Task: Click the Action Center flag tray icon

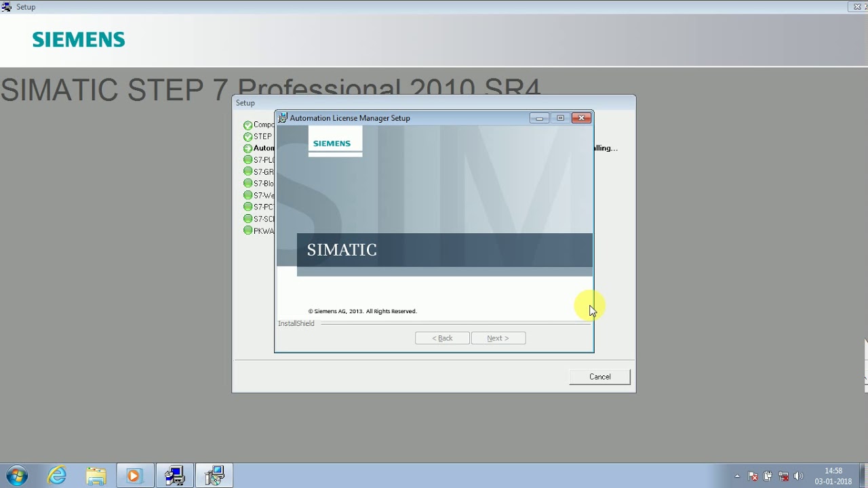Action: coord(753,476)
